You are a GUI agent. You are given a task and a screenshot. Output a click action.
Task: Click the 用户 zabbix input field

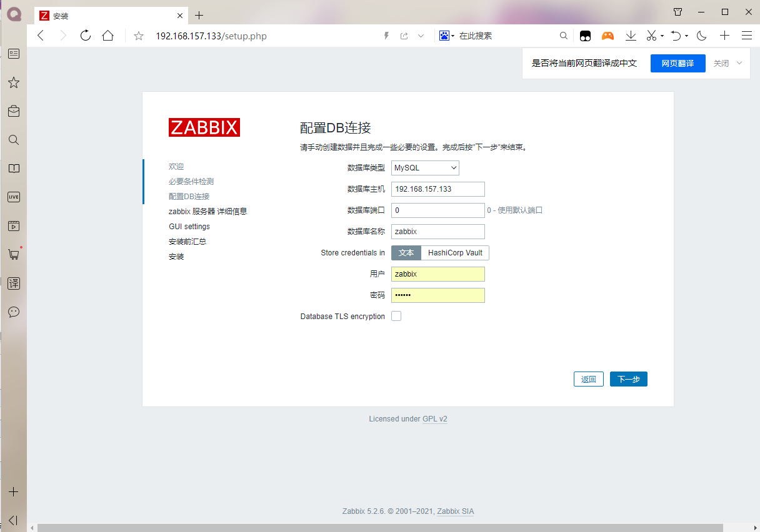point(438,274)
